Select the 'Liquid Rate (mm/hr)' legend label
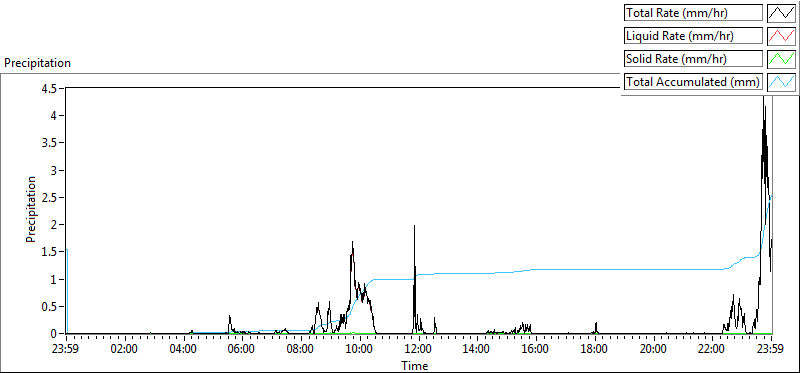This screenshot has height=373, width=800. coord(694,36)
